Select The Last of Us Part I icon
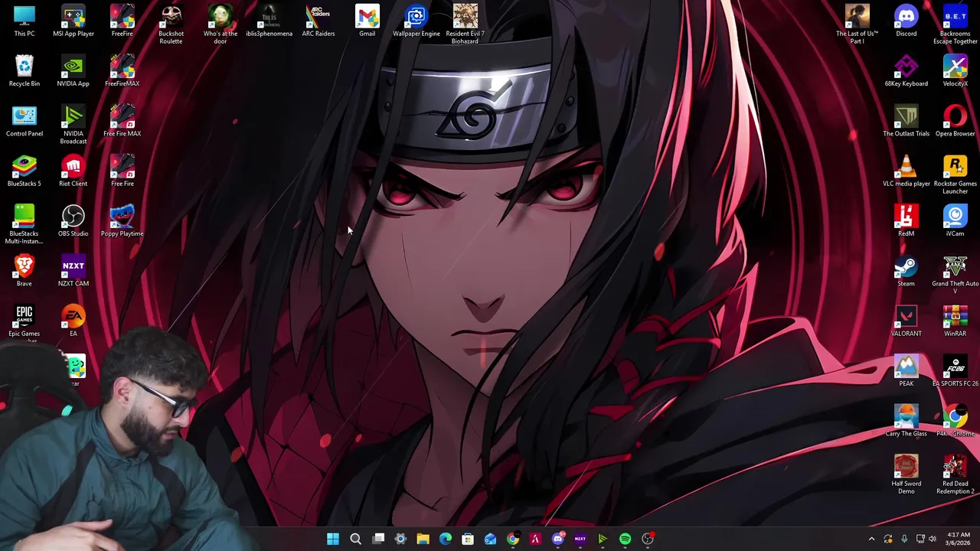This screenshot has width=980, height=551. (x=857, y=24)
